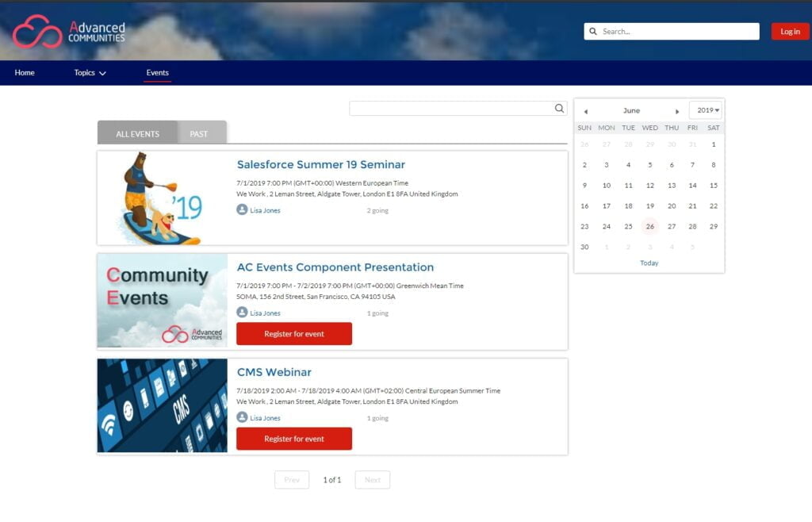812x522 pixels.
Task: Switch to the PAST events tab
Action: pyautogui.click(x=198, y=133)
